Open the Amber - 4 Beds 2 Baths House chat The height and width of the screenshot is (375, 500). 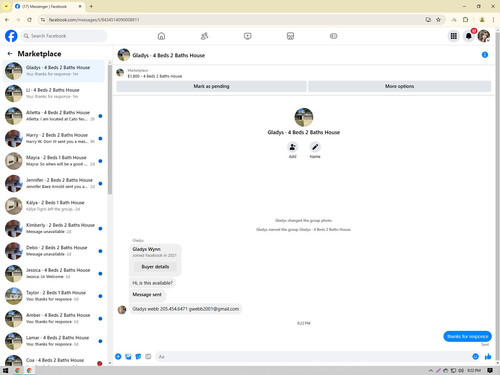coord(54,318)
